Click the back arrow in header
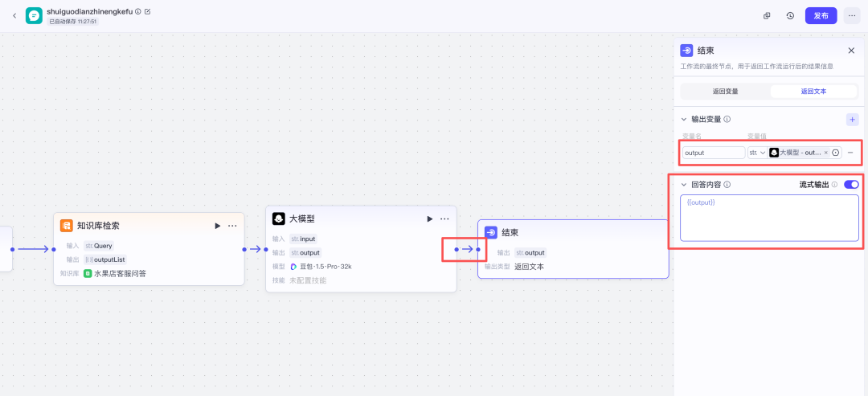Screen dimensions: 868x396 click(14, 15)
